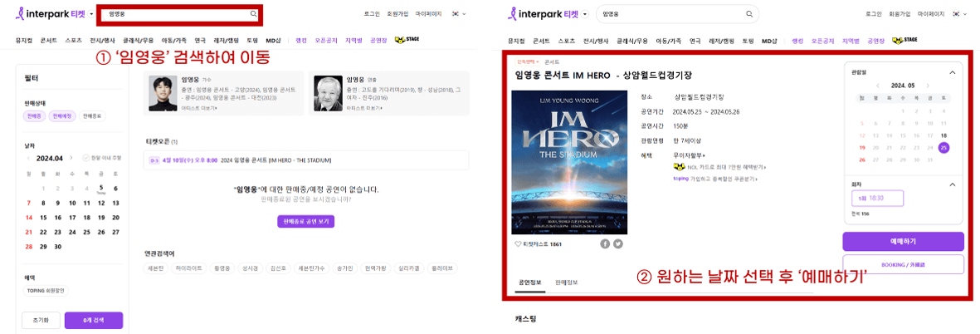Screen dimensions: 980x334
Task: Open ticket open notice for IM HERO - THE STADIUM
Action: [306, 160]
